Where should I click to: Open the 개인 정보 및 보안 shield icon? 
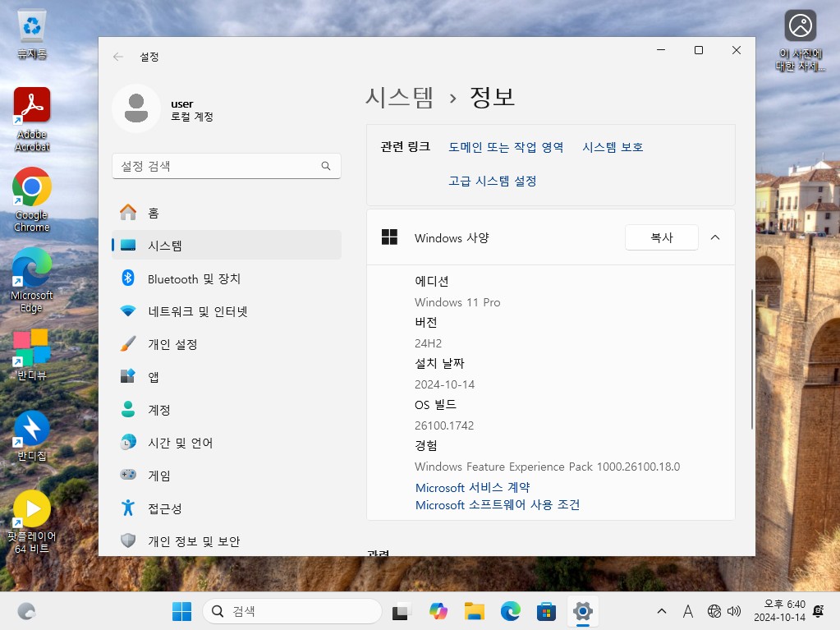pyautogui.click(x=128, y=541)
